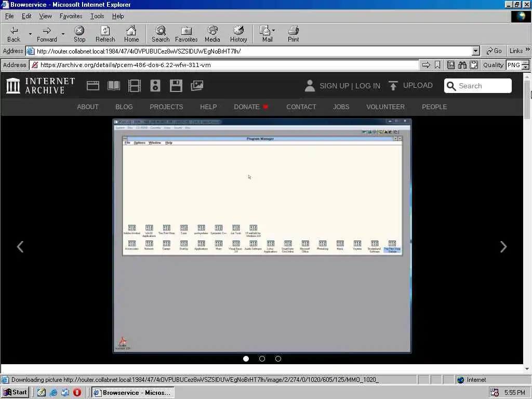This screenshot has height=399, width=532.
Task: Open the Audio speaker icon
Action: [x=155, y=86]
